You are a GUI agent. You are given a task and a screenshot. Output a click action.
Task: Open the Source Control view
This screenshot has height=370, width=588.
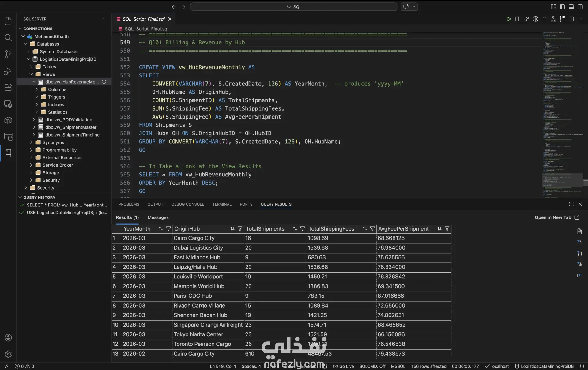8,54
